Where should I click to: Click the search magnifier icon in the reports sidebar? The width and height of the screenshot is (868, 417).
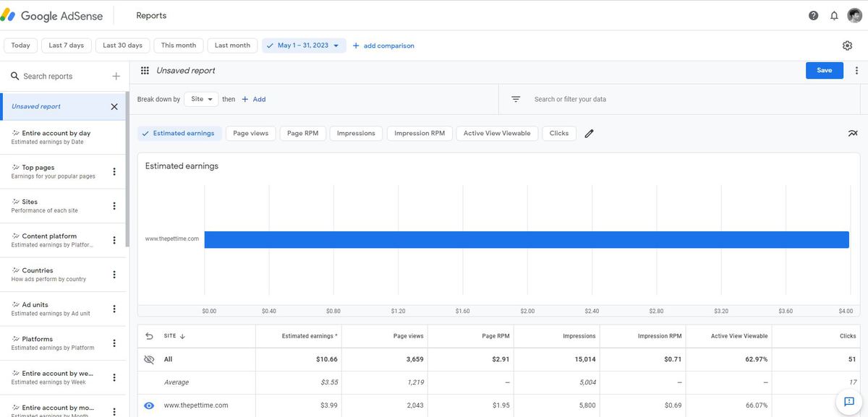point(14,76)
